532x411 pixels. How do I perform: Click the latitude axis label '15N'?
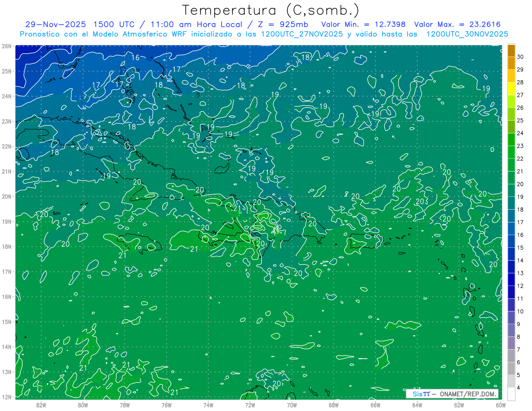6,322
